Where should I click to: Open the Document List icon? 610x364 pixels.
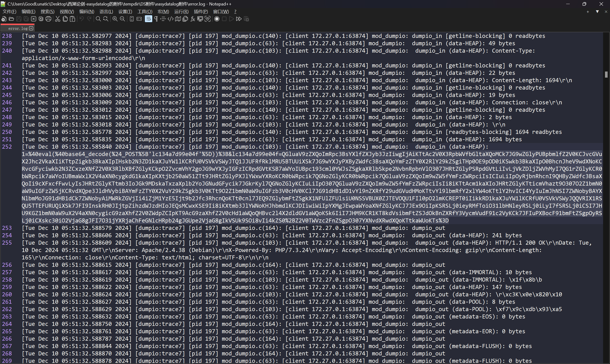click(185, 19)
